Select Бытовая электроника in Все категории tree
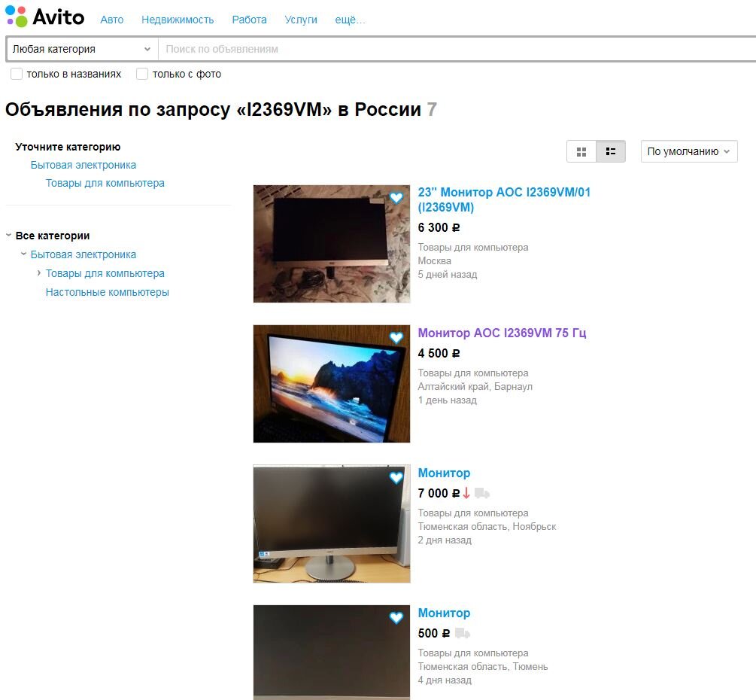756x700 pixels. click(83, 254)
